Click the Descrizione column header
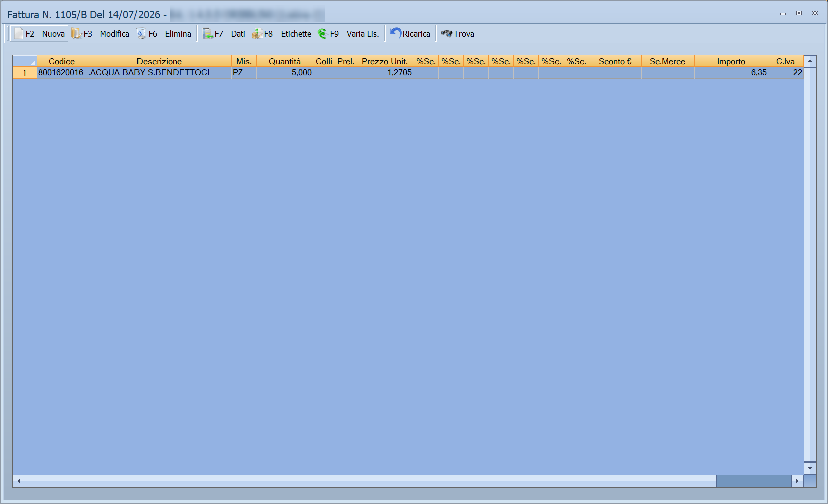 (159, 61)
